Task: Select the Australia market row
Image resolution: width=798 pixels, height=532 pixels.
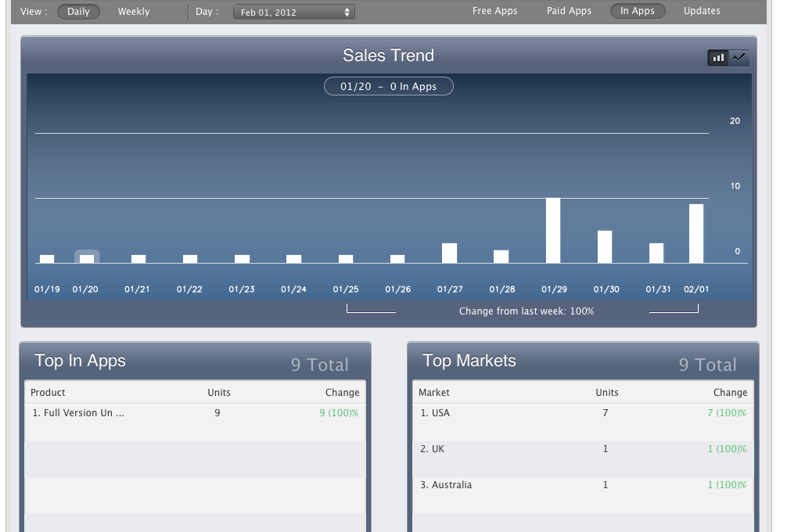Action: click(x=583, y=485)
